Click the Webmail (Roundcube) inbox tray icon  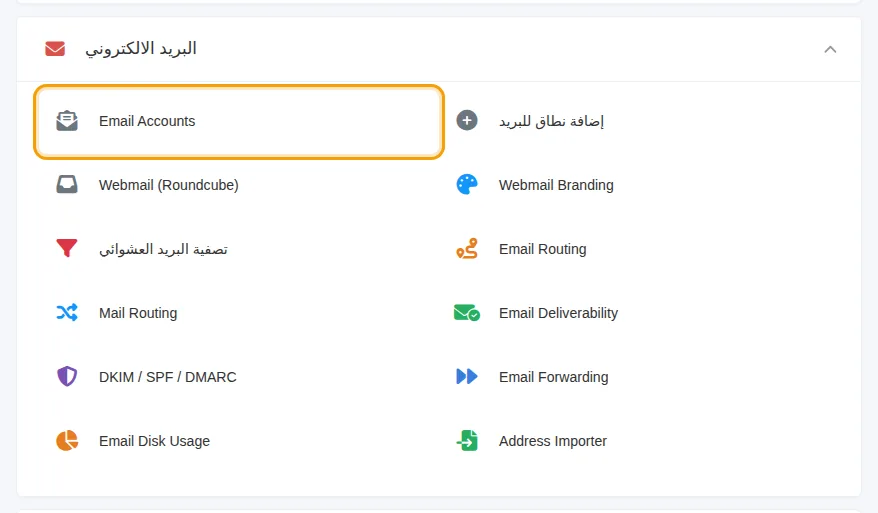click(67, 185)
